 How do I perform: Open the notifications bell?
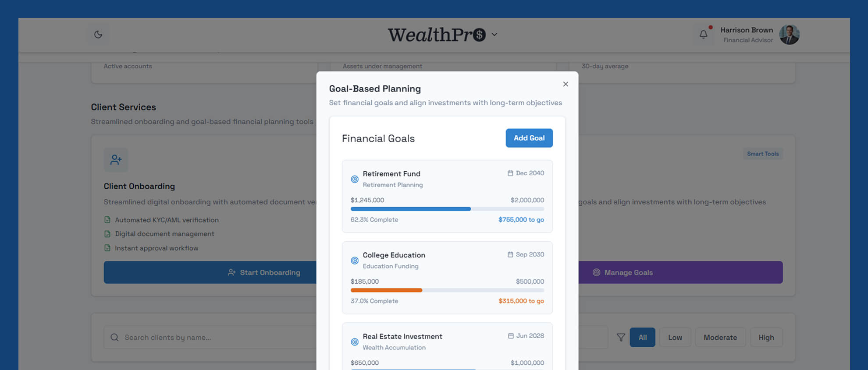pos(703,34)
